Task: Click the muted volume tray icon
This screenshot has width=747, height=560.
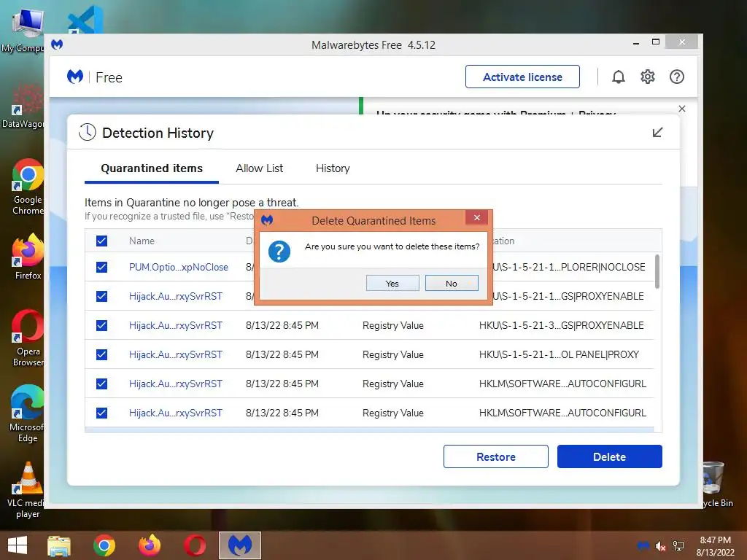Action: pos(660,546)
